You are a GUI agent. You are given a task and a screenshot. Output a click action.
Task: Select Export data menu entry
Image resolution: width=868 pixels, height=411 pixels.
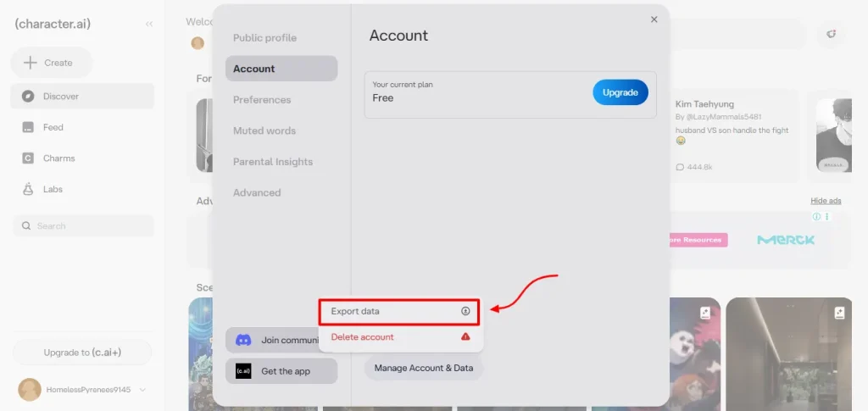tap(399, 312)
